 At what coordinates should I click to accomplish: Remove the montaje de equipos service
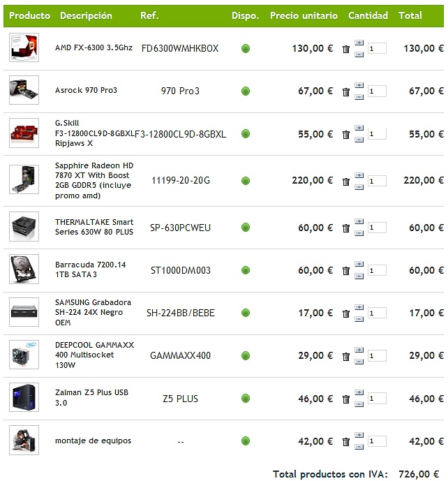(346, 442)
